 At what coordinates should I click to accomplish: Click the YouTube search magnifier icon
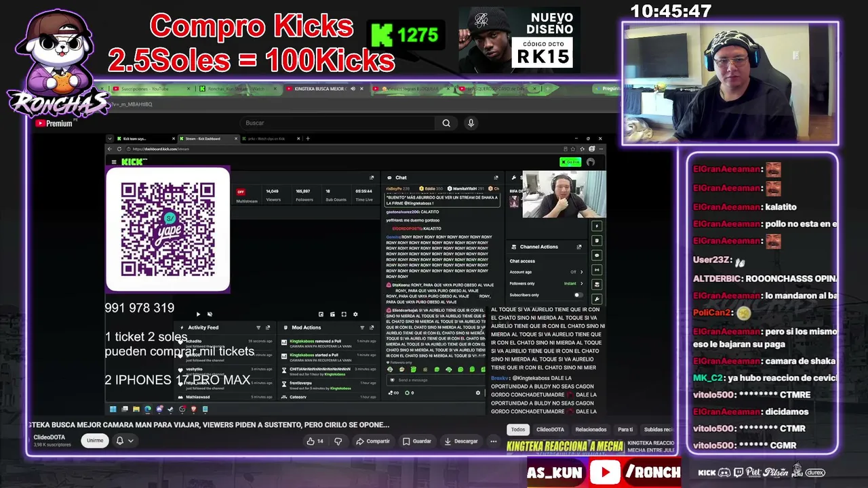446,123
